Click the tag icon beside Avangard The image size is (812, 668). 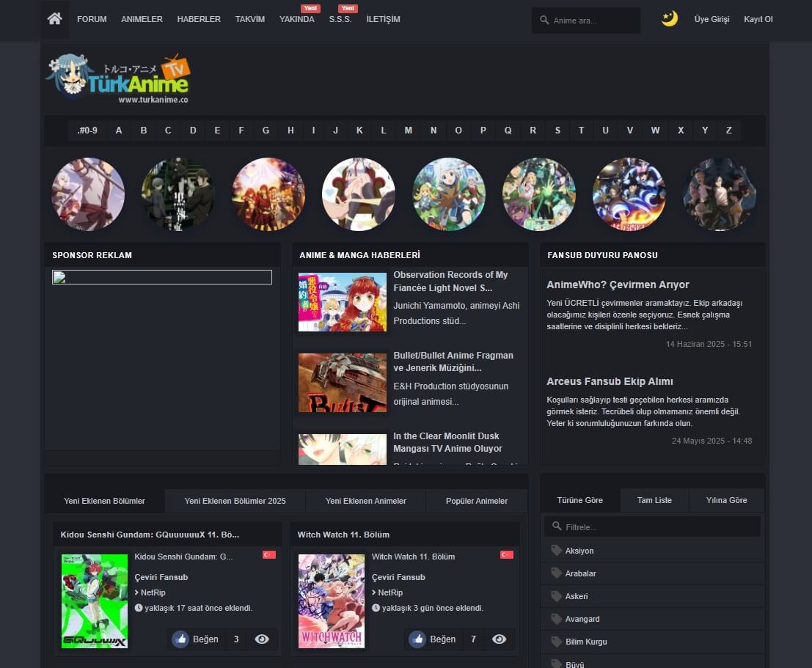pyautogui.click(x=557, y=619)
